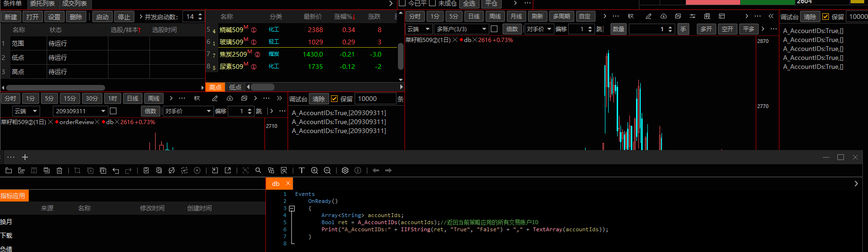
Task: Click the forward arrow icon in editor toolbar
Action: pyautogui.click(x=389, y=170)
